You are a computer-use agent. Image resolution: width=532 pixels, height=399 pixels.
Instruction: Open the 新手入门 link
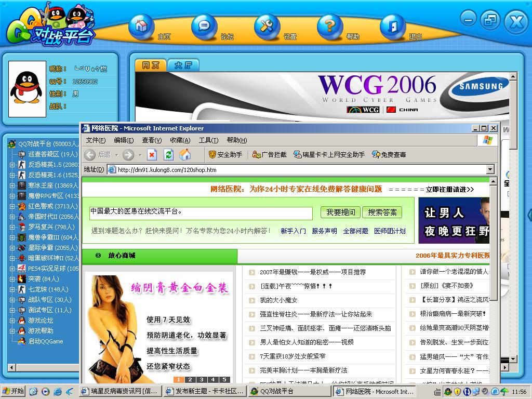point(293,231)
